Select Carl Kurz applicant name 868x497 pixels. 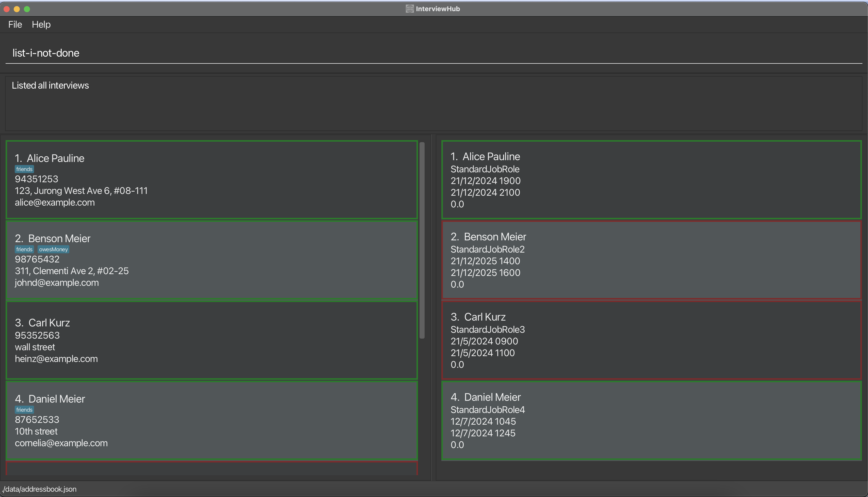(x=49, y=323)
